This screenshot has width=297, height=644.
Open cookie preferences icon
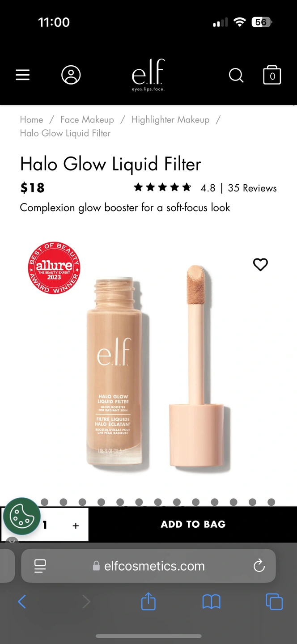tap(22, 516)
